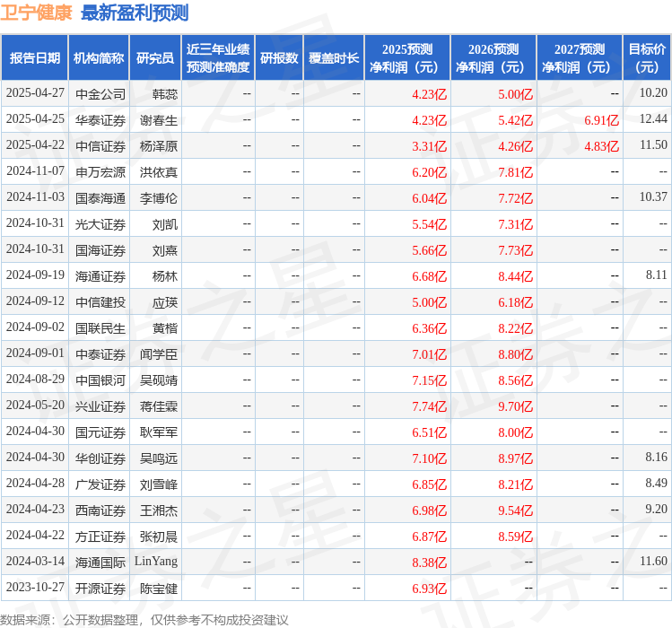Click the 7.15亿 profit value

click(430, 380)
